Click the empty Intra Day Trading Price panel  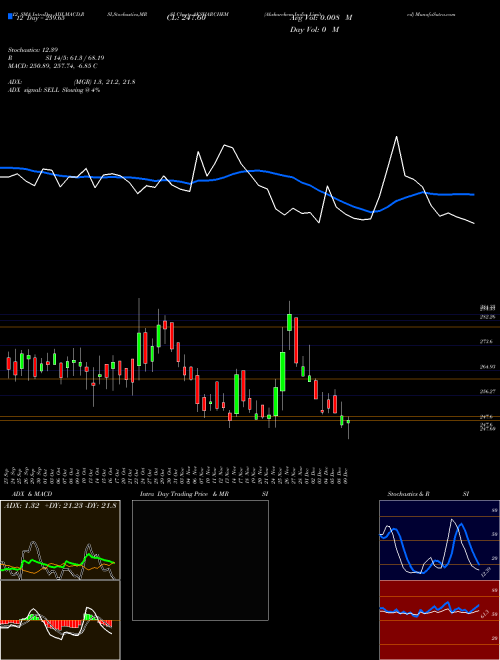click(x=200, y=560)
